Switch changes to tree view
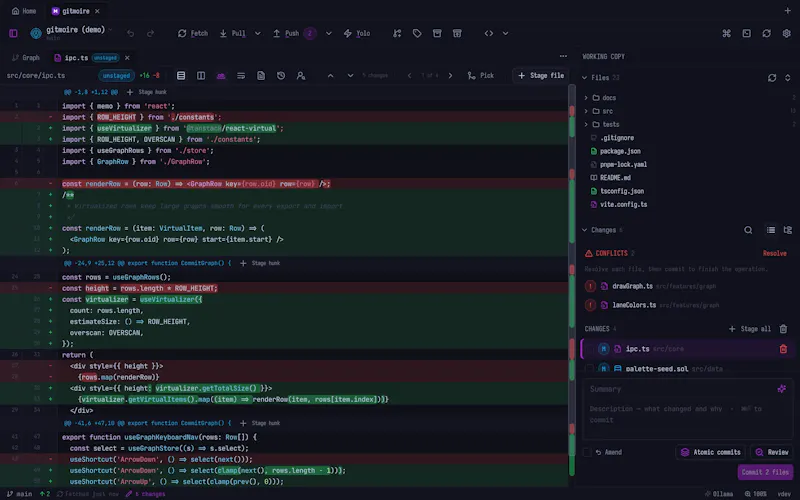 [788, 230]
